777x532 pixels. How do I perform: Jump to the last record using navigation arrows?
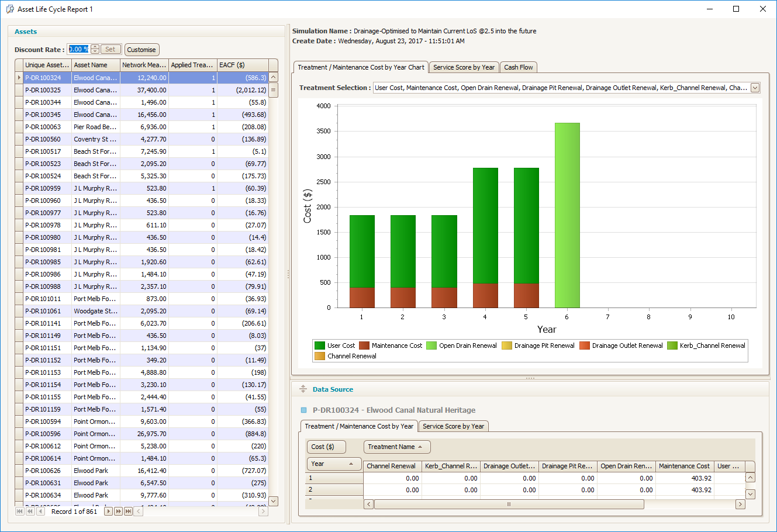[x=128, y=511]
